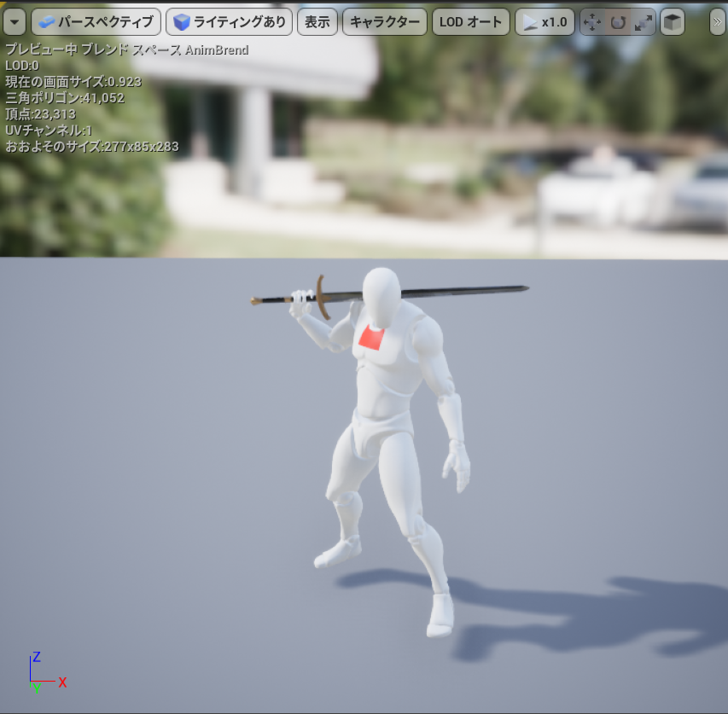Screen dimensions: 728x714
Task: Open the キャラクター menu
Action: tap(384, 21)
